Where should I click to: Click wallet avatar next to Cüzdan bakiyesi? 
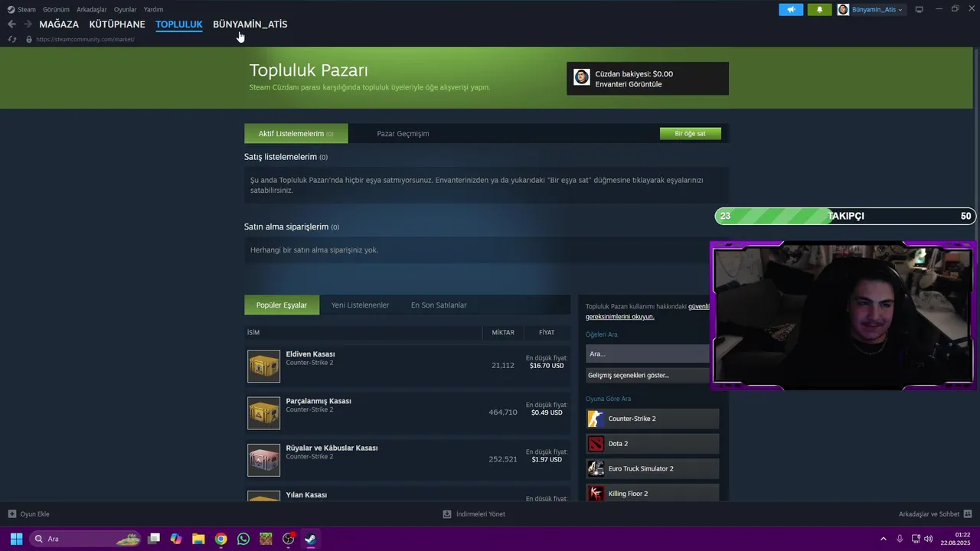582,77
